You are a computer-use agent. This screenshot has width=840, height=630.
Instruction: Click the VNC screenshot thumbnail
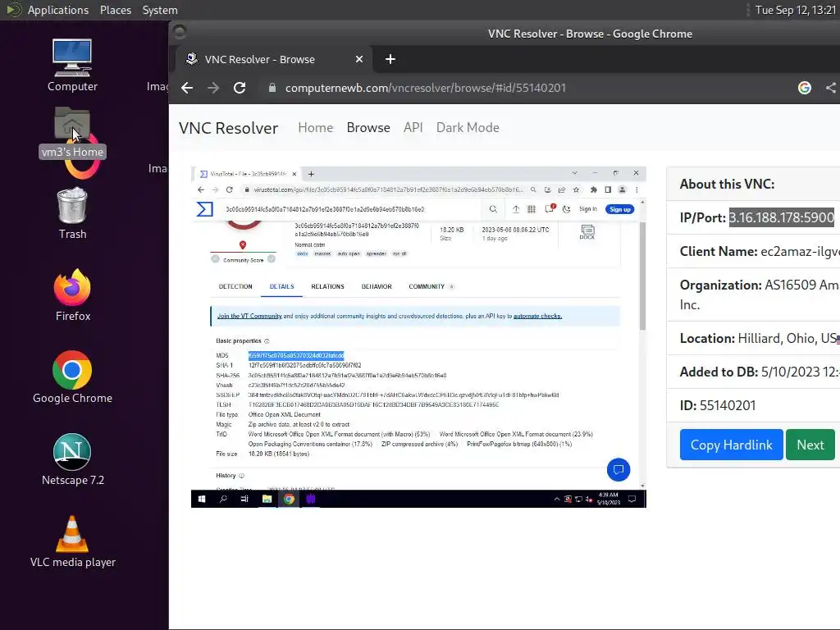click(x=418, y=337)
